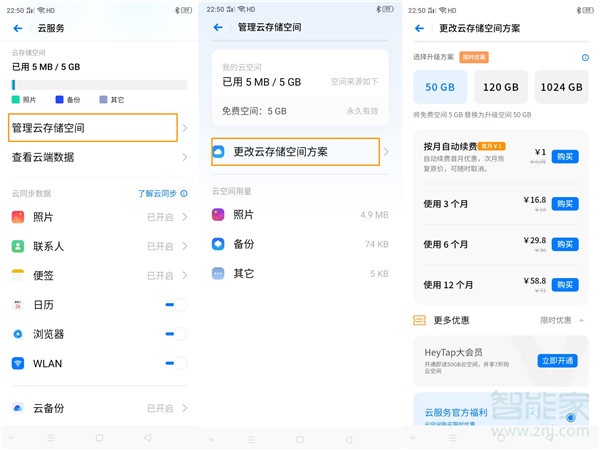Screen dimensions: 600x450
Task: Open 查看云端数据 chevron
Action: (x=185, y=157)
